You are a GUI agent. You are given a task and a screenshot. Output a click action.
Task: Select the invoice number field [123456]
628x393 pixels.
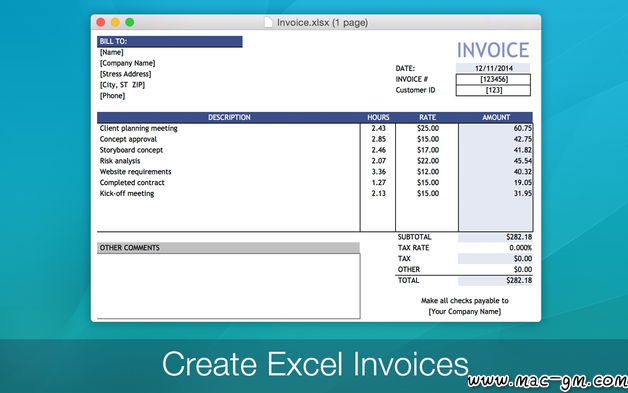tap(493, 79)
